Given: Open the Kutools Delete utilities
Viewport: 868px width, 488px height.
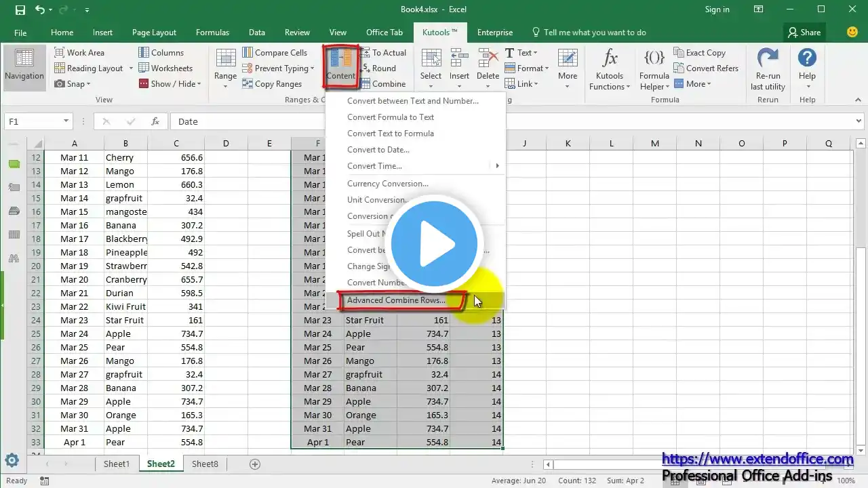Looking at the screenshot, I should pyautogui.click(x=488, y=68).
